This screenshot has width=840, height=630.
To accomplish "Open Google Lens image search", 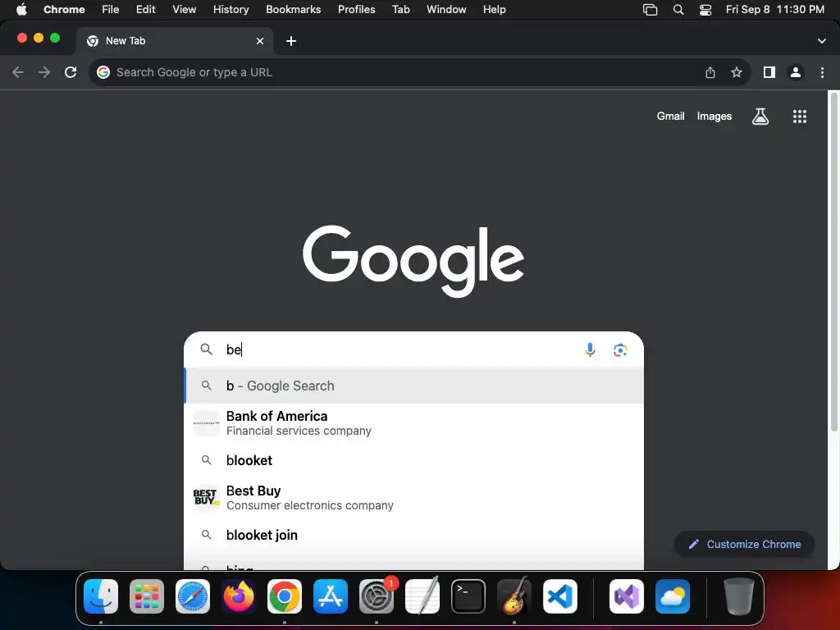I will pyautogui.click(x=620, y=349).
